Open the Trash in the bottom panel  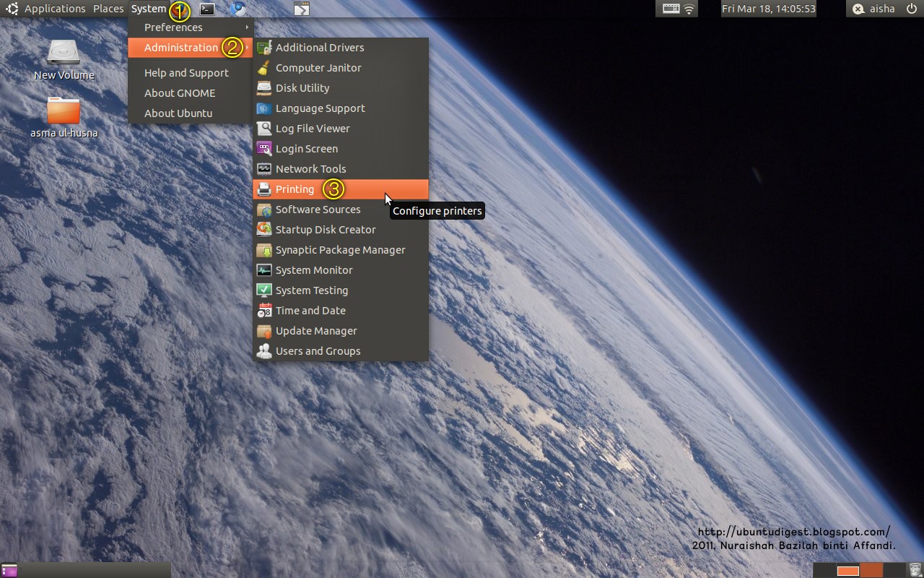pyautogui.click(x=915, y=570)
